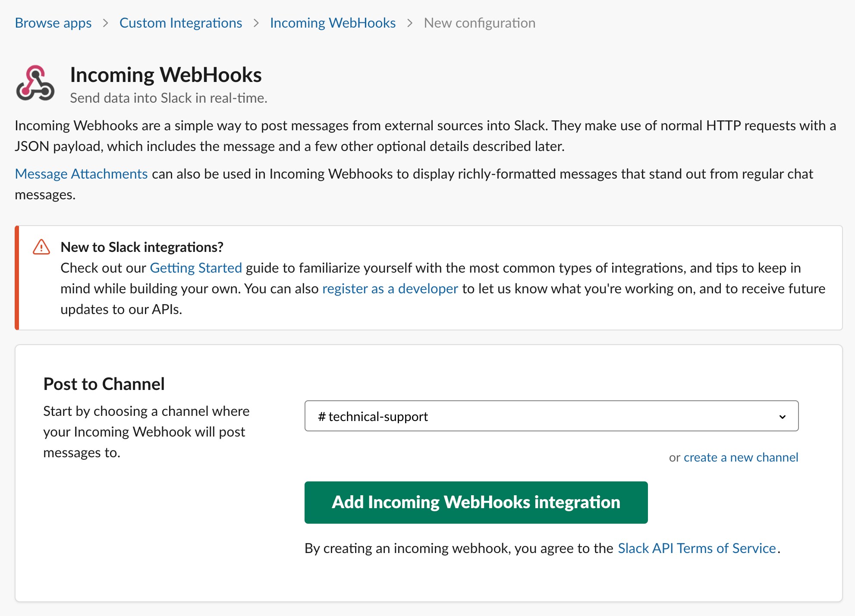Open the Message Attachments link
855x616 pixels.
tap(81, 173)
